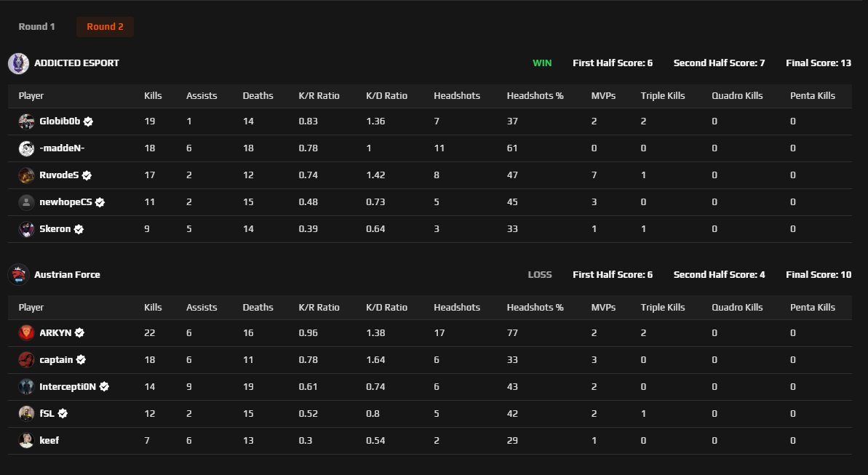Open captain player profile
868x475 pixels.
click(56, 360)
